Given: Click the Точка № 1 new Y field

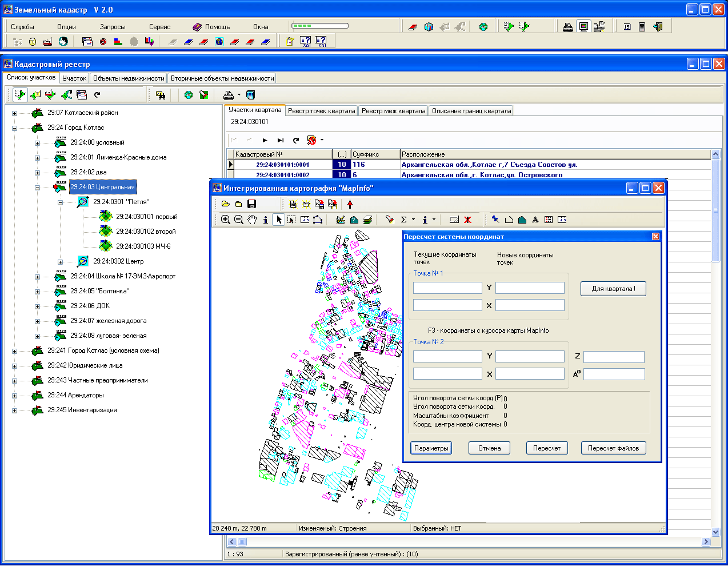Looking at the screenshot, I should 530,288.
